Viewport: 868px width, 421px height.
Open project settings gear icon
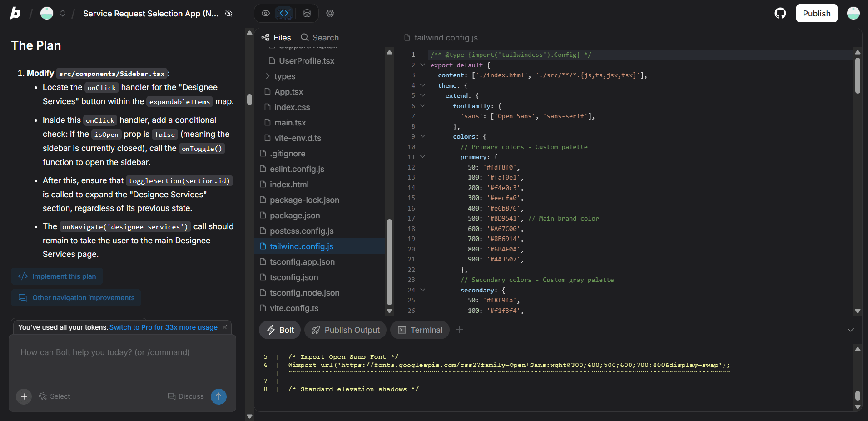330,13
